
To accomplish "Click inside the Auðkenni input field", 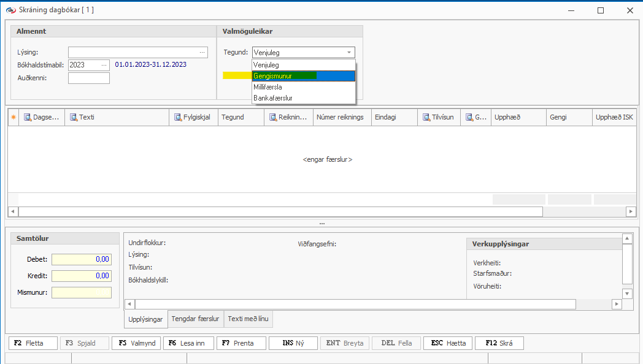I will 89,78.
